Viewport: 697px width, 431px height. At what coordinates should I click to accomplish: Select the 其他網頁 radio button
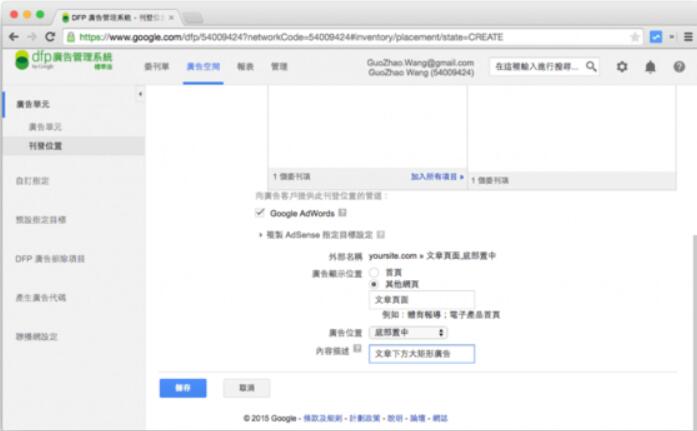(x=374, y=283)
